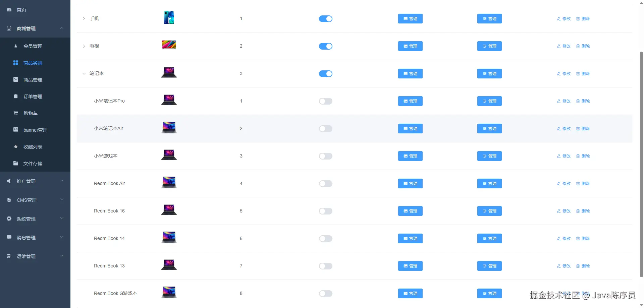Click the 会员管理 person icon

tap(16, 46)
